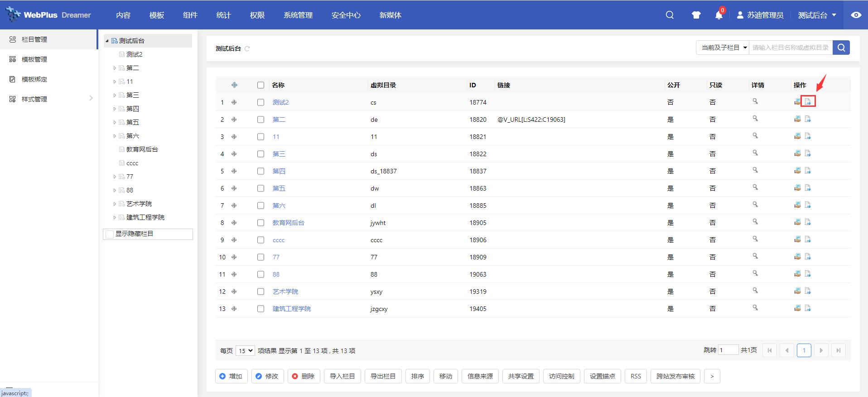
Task: Click the refresh icon beside 测试后台 title
Action: point(247,48)
